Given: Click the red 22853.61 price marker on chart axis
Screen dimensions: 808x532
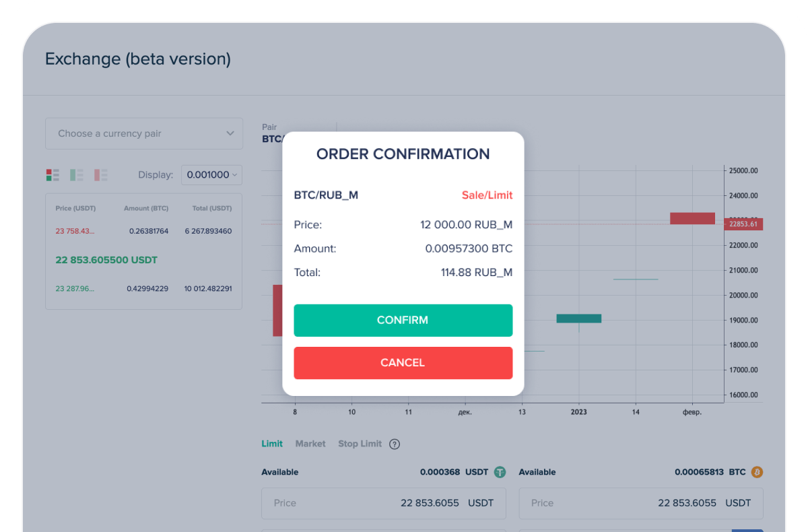Looking at the screenshot, I should point(743,224).
